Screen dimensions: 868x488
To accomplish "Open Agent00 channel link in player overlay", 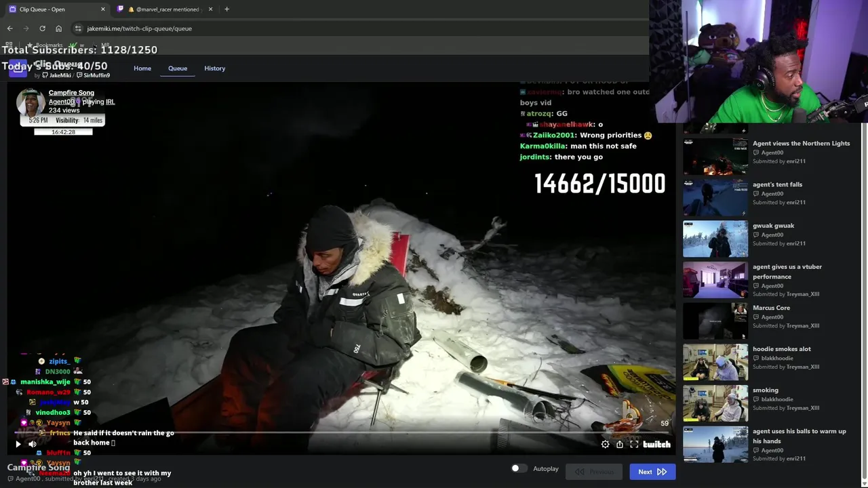I will click(61, 102).
